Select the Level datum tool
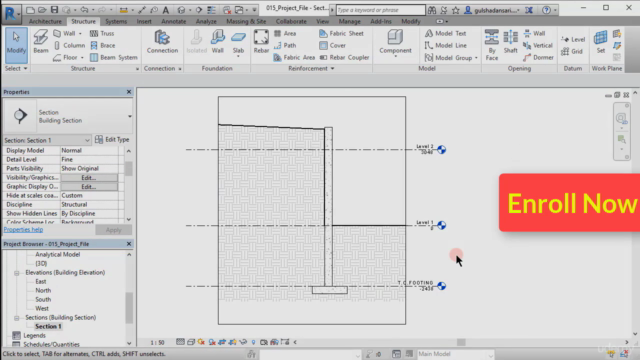 (x=573, y=39)
